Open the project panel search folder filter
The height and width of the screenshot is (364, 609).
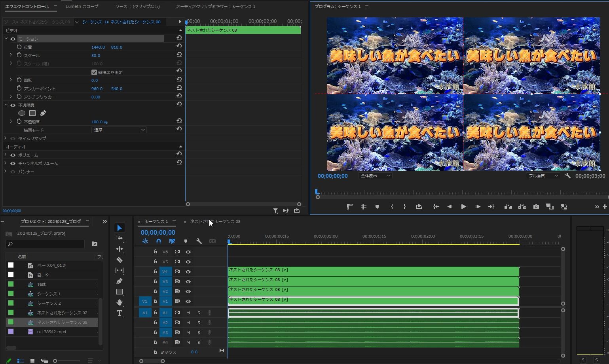pyautogui.click(x=94, y=244)
